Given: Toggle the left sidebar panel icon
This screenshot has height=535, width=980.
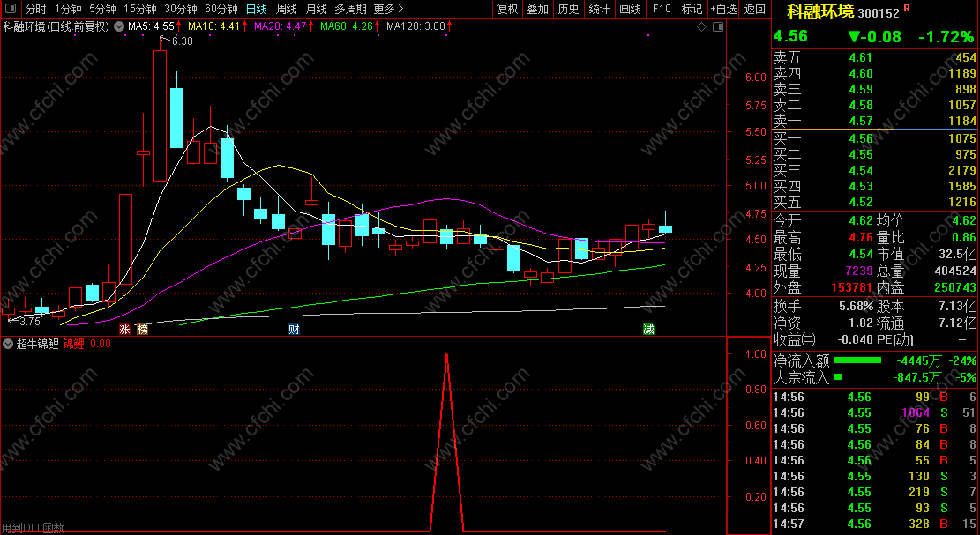Looking at the screenshot, I should [10, 9].
